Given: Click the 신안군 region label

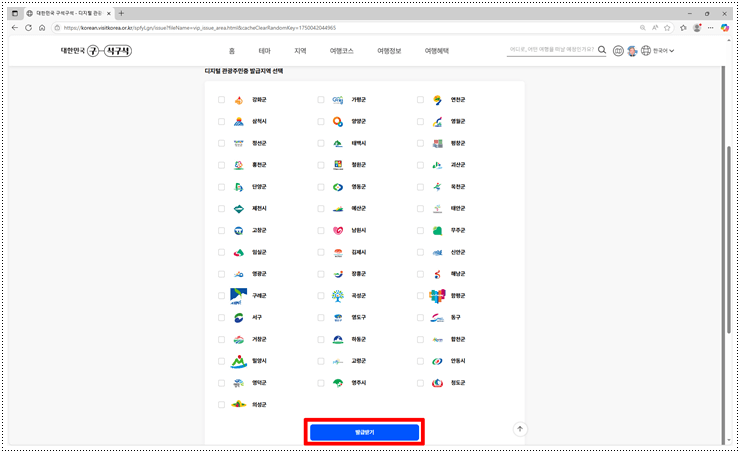Looking at the screenshot, I should [458, 252].
